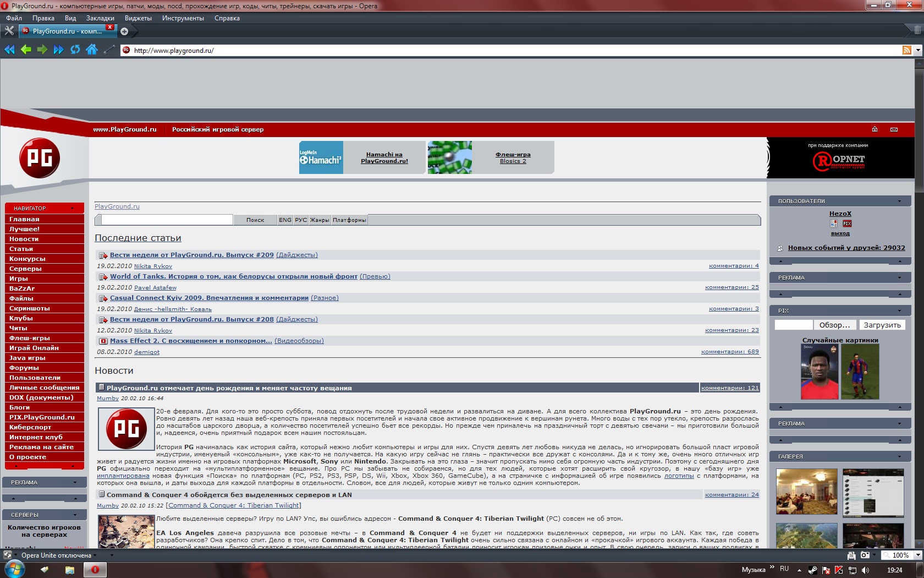Open the Вид menu

[70, 18]
